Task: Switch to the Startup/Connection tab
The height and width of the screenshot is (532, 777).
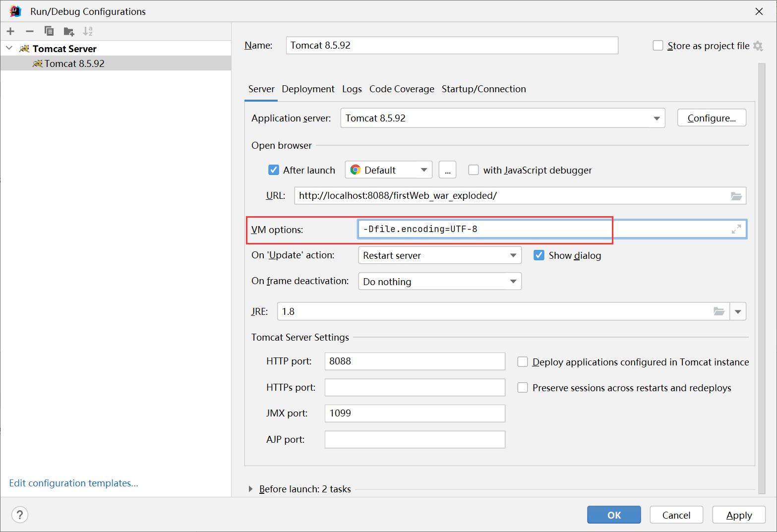Action: click(x=484, y=89)
